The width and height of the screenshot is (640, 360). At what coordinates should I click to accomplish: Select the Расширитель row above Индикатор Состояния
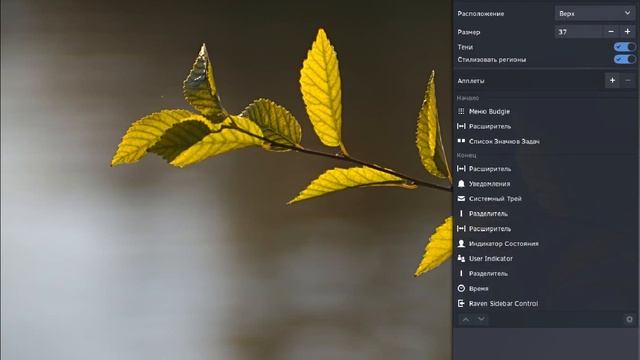point(544,229)
